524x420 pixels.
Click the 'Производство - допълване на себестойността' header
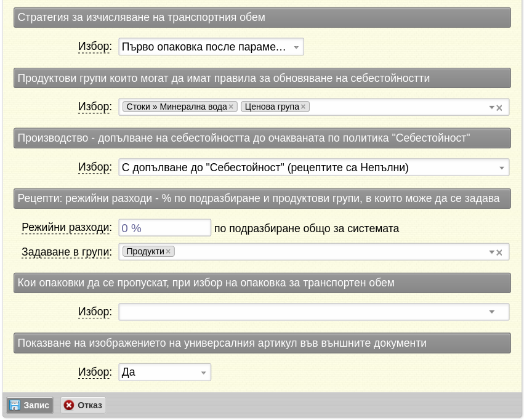(x=262, y=138)
